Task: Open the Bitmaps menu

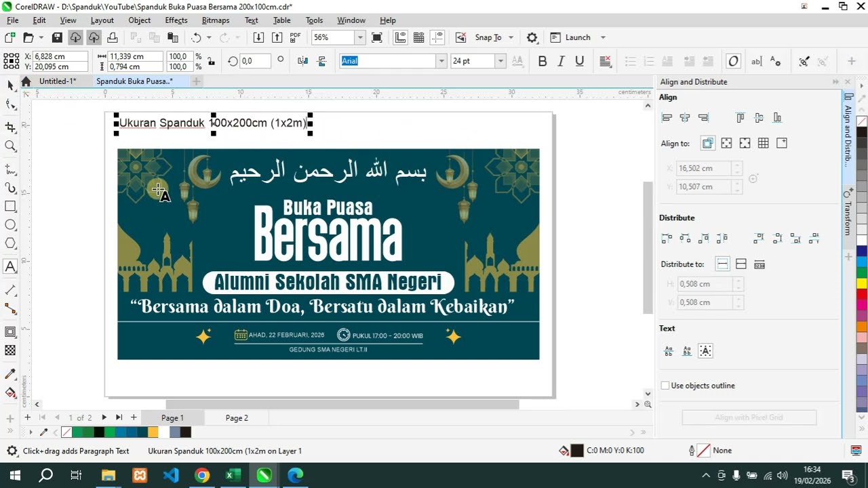Action: point(216,20)
